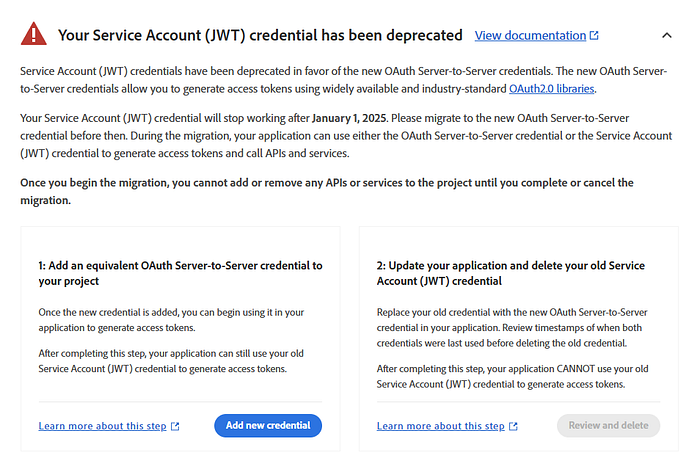Click step 1's Learn more about this step link

point(102,426)
